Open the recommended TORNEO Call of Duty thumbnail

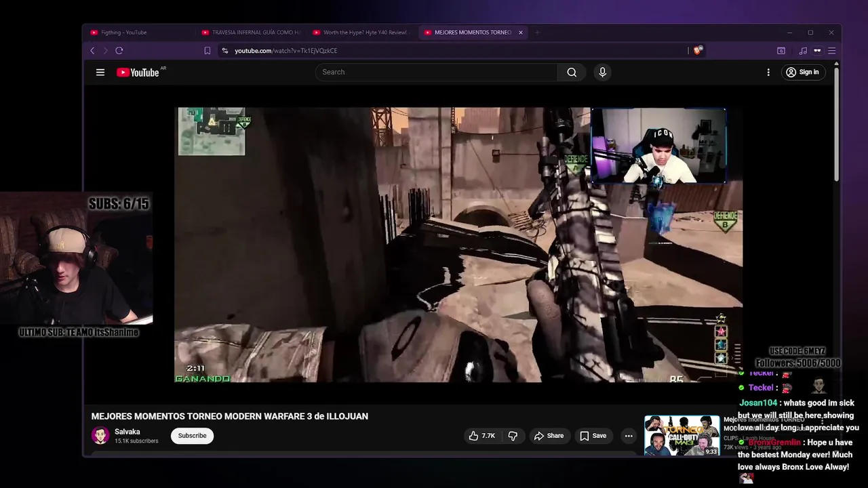click(x=682, y=436)
